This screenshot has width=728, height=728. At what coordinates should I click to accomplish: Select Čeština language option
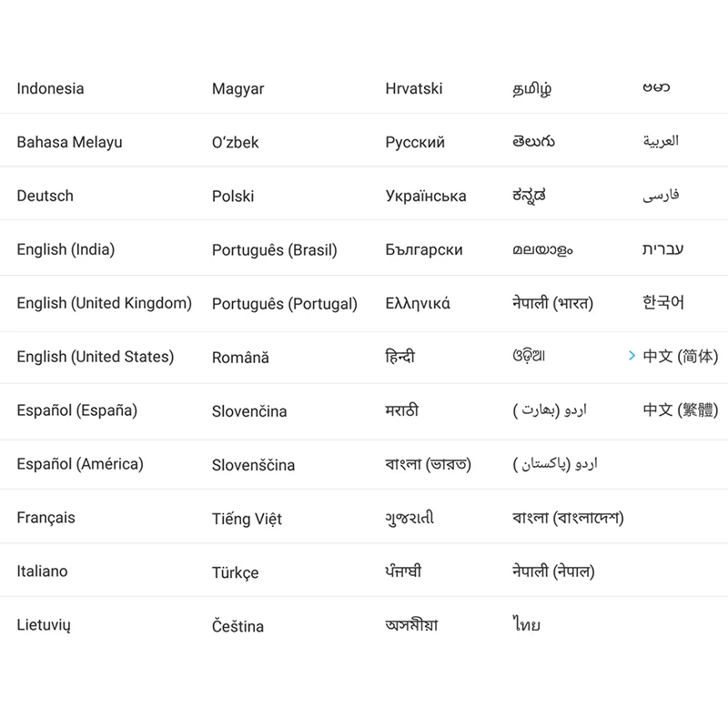click(238, 625)
